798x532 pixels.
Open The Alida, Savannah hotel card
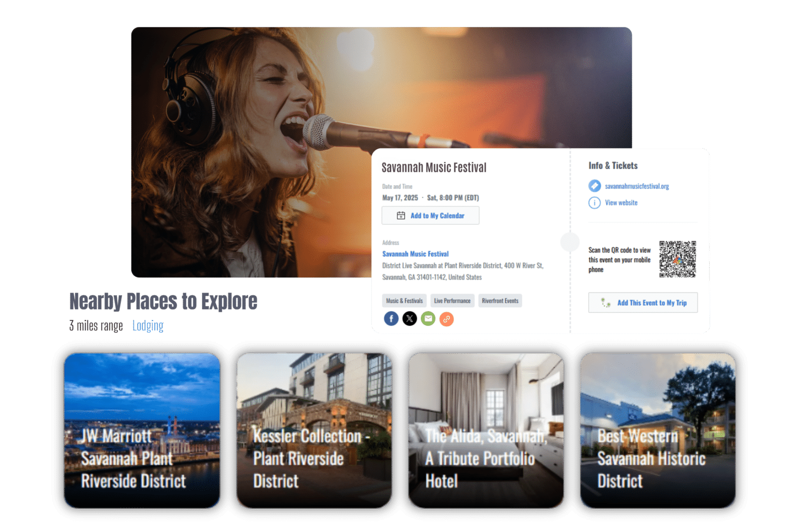[486, 431]
